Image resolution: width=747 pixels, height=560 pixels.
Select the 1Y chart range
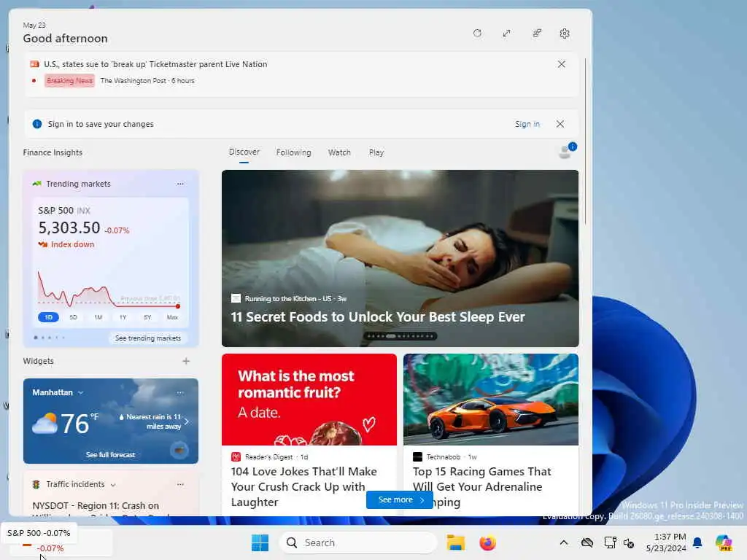point(123,317)
